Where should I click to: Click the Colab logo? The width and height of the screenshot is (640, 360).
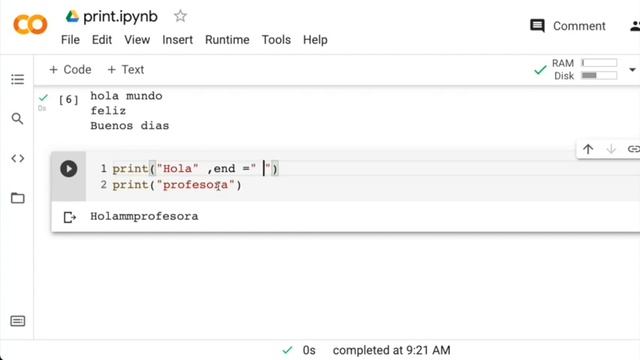(x=30, y=24)
